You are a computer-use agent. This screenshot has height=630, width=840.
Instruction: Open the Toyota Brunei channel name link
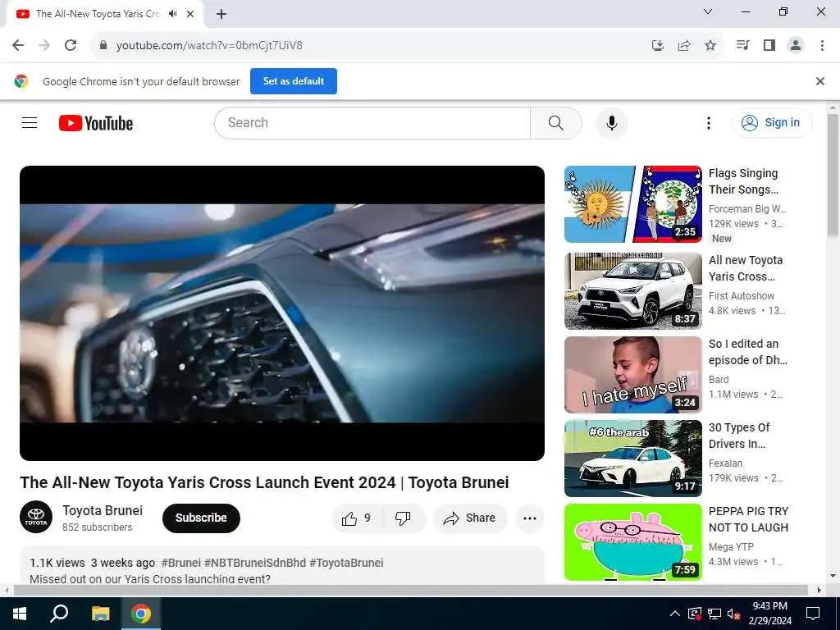(103, 510)
